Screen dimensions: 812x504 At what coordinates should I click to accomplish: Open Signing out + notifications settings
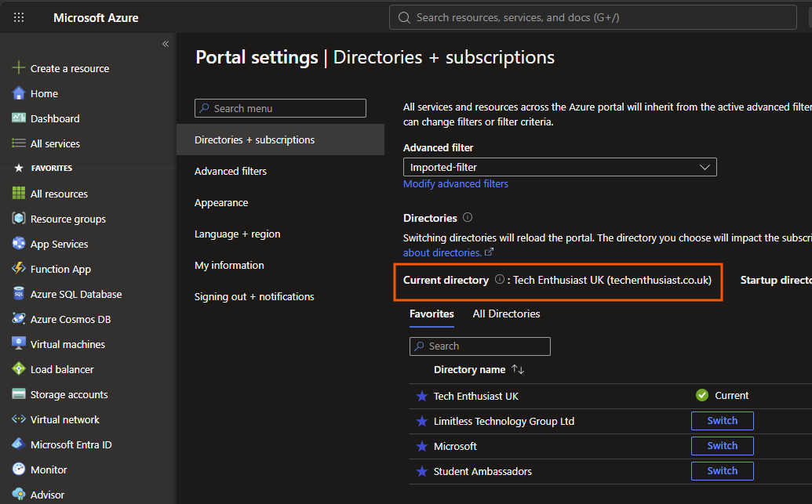254,296
